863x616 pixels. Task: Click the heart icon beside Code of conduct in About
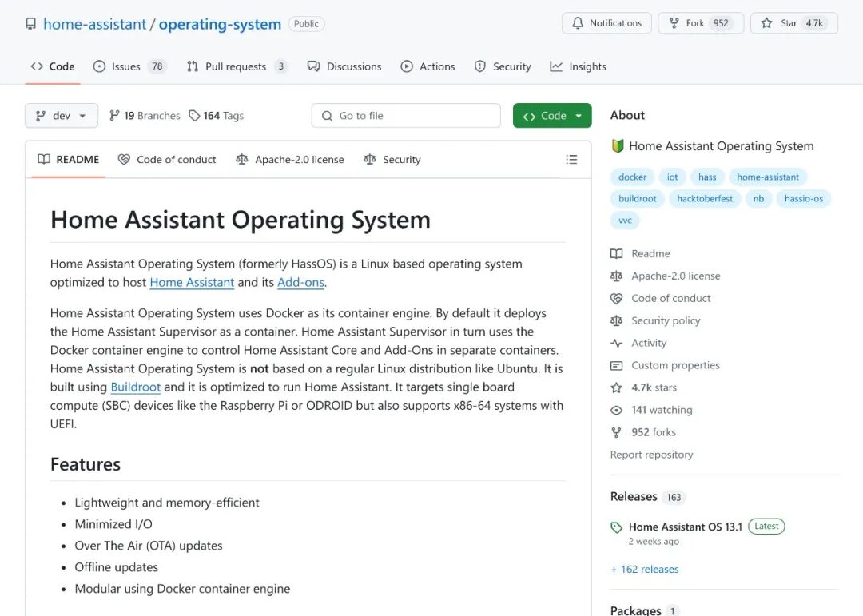pyautogui.click(x=616, y=298)
